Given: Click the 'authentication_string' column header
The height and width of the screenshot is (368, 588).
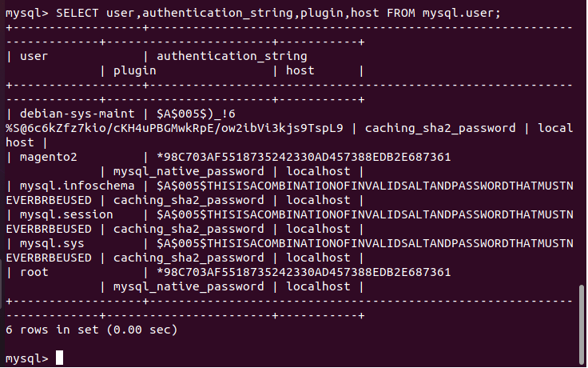Looking at the screenshot, I should tap(232, 56).
